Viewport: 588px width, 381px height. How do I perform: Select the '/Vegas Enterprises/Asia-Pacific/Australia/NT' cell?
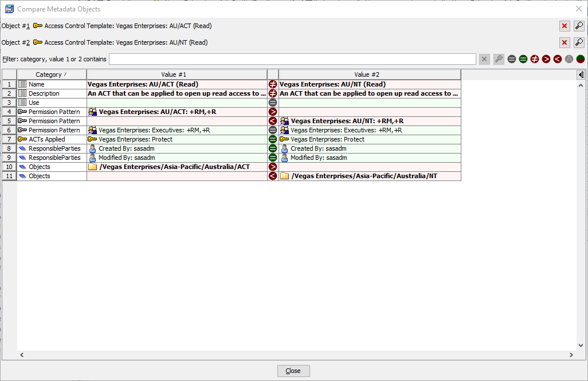point(370,176)
